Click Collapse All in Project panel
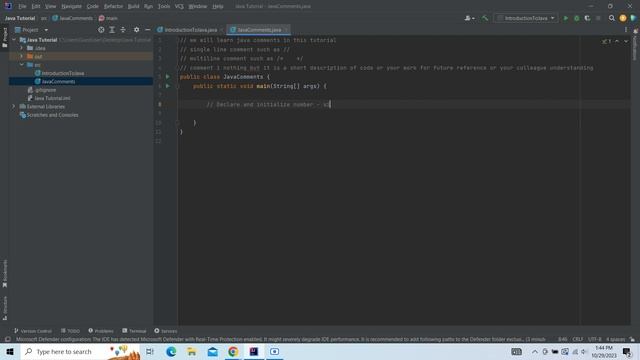 tap(123, 30)
